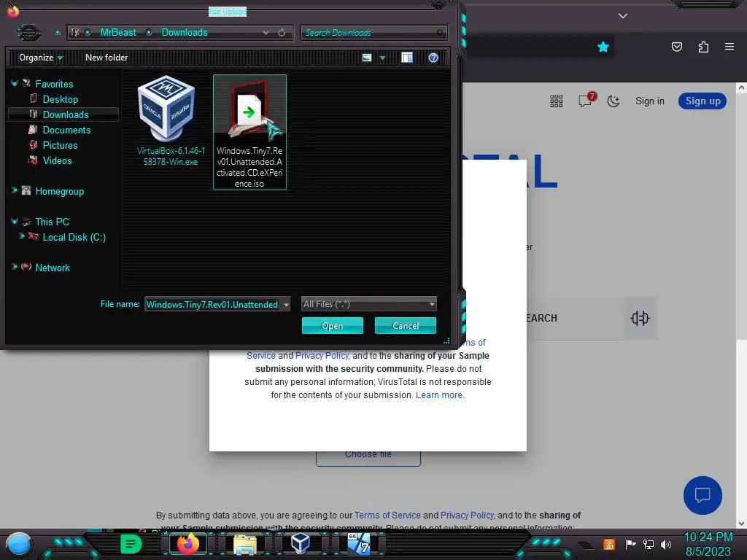Click the Sign up button

[703, 101]
